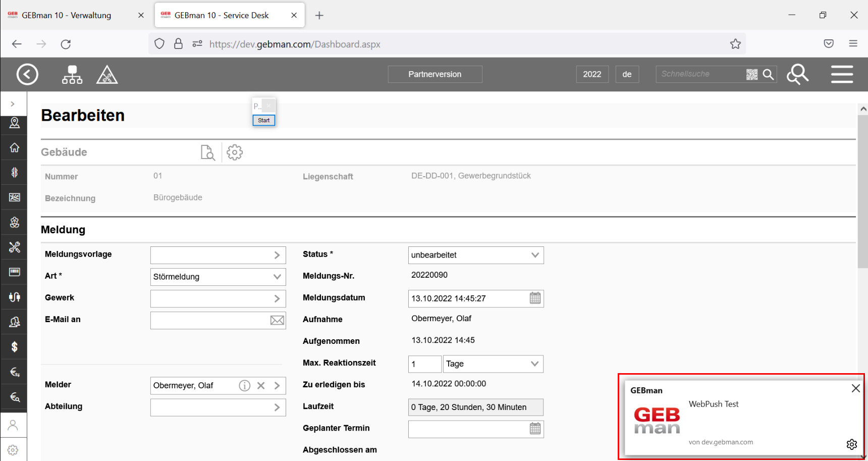This screenshot has height=461, width=868.
Task: Click the de language button
Action: tap(627, 74)
